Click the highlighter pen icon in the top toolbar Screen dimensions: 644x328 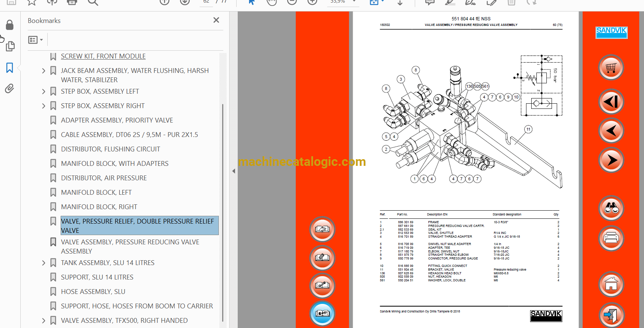(x=450, y=2)
